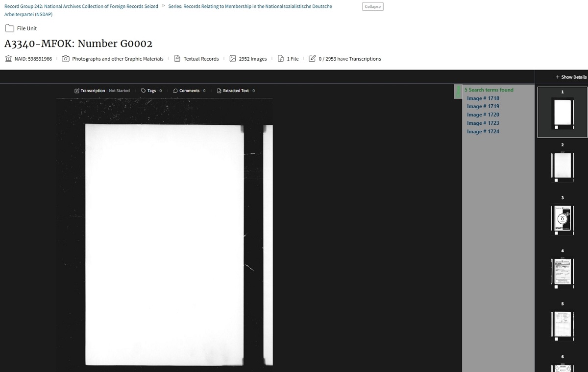Image resolution: width=588 pixels, height=372 pixels.
Task: Jump to Image # 1718 search result
Action: 483,98
